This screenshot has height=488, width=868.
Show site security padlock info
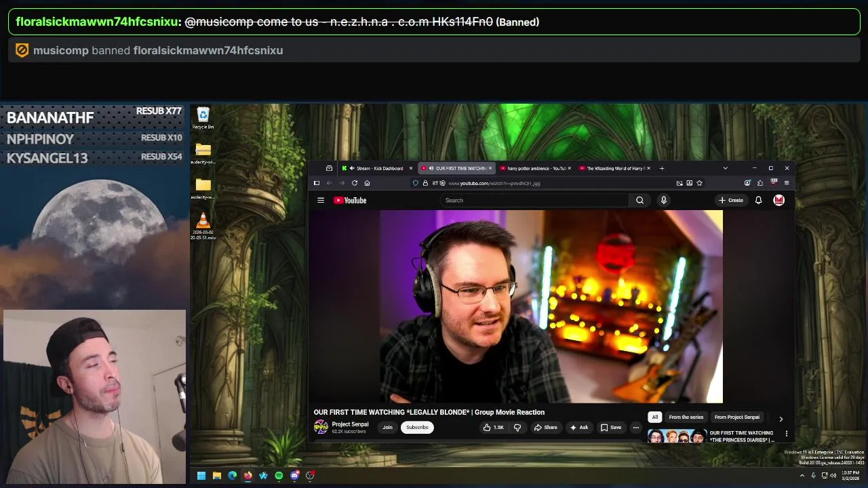(x=425, y=183)
